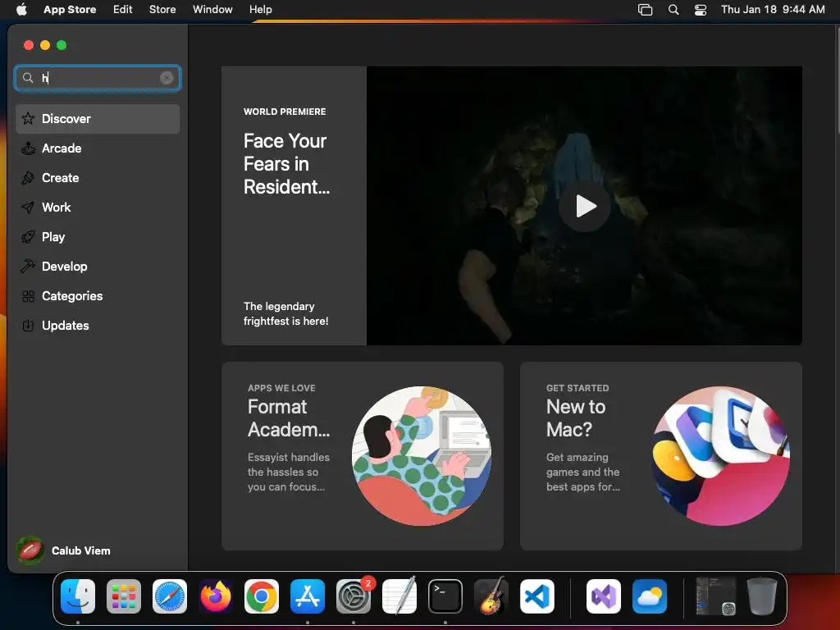Launch Firefox from the Dock
Image resolution: width=840 pixels, height=630 pixels.
pos(216,596)
